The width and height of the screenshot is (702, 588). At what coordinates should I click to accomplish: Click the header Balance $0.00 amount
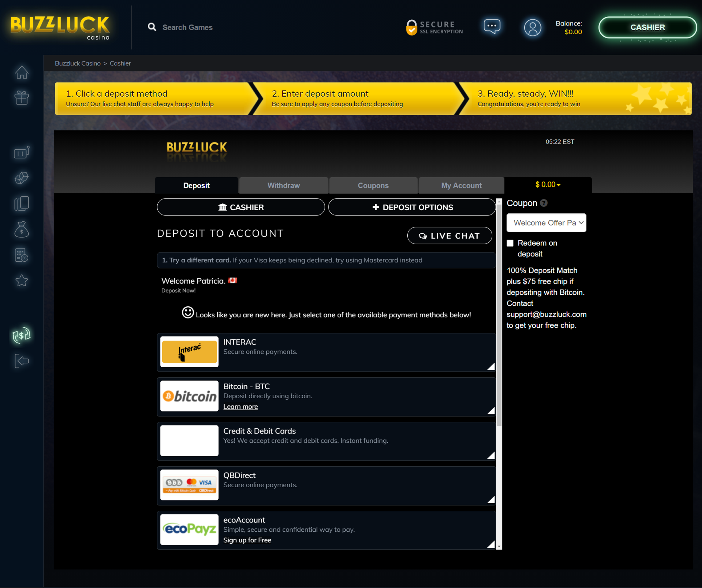pos(573,32)
